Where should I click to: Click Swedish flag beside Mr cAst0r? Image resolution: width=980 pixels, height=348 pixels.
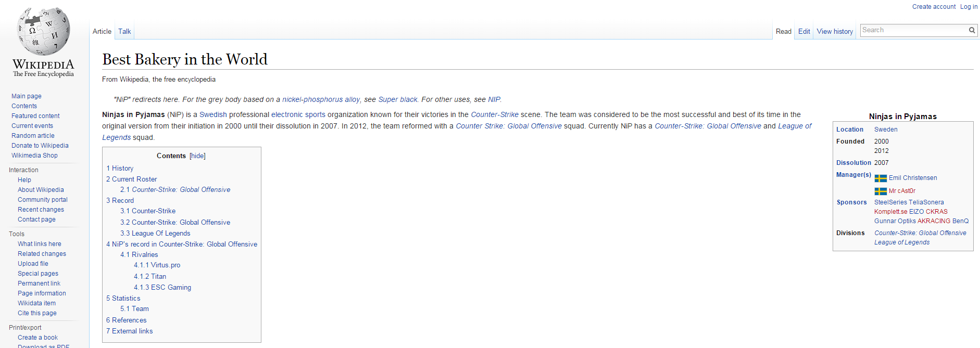881,191
